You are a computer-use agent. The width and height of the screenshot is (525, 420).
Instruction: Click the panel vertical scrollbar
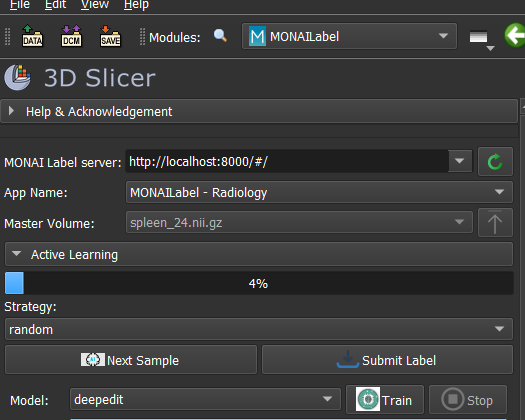tap(522, 260)
